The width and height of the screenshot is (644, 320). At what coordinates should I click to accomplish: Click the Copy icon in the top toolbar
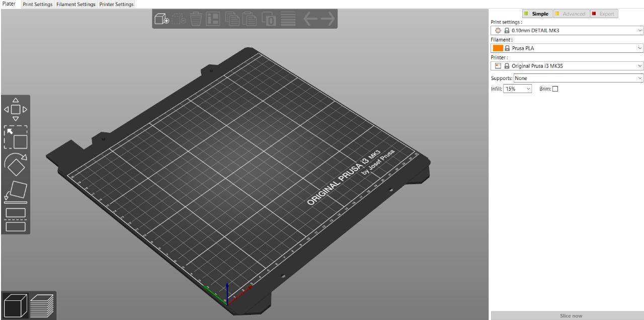coord(232,19)
